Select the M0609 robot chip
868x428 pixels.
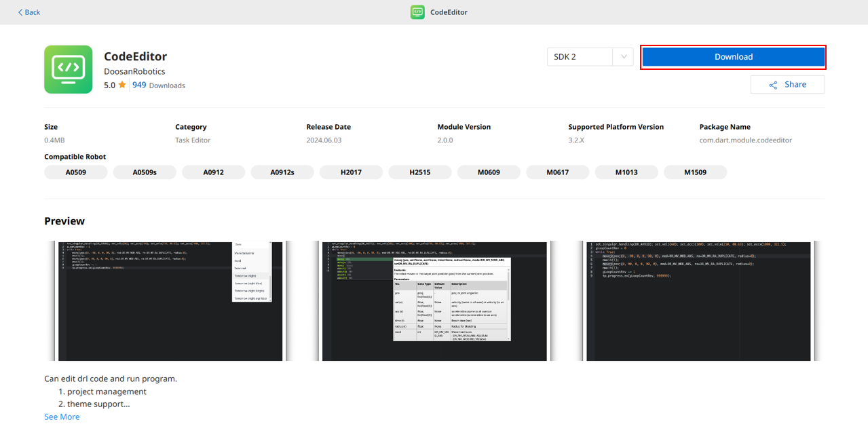[489, 172]
